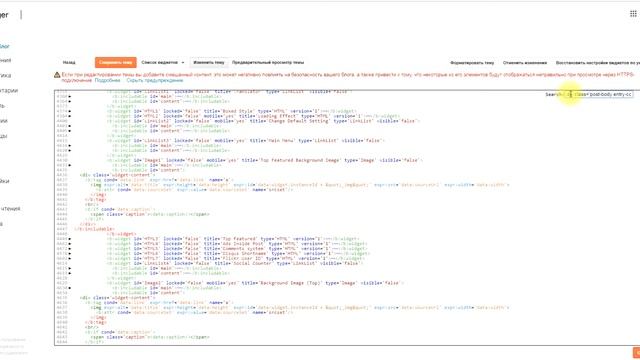Click the Изменить тему button
This screenshot has width=640, height=360.
click(x=209, y=62)
